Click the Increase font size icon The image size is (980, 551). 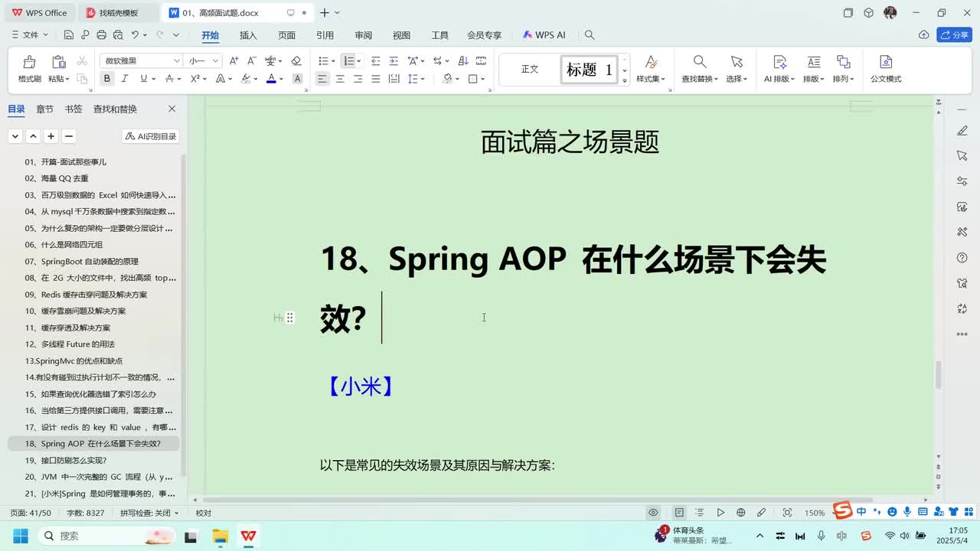click(x=234, y=60)
